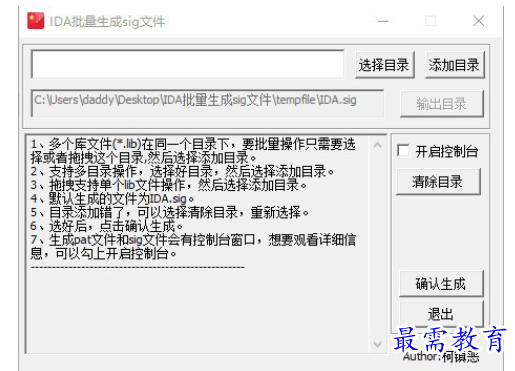Enable the 开启控制台 checkbox
The height and width of the screenshot is (371, 515).
tap(403, 151)
